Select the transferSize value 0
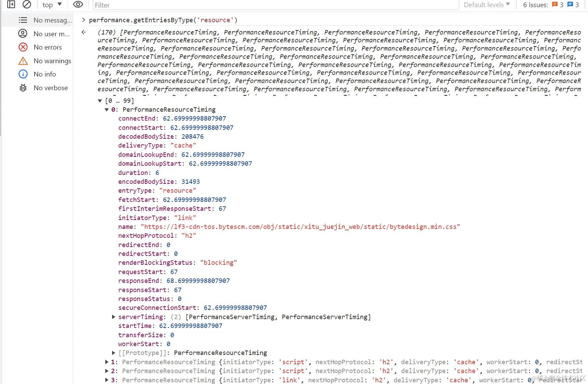Screen dimensions: 588x384 click(172, 335)
